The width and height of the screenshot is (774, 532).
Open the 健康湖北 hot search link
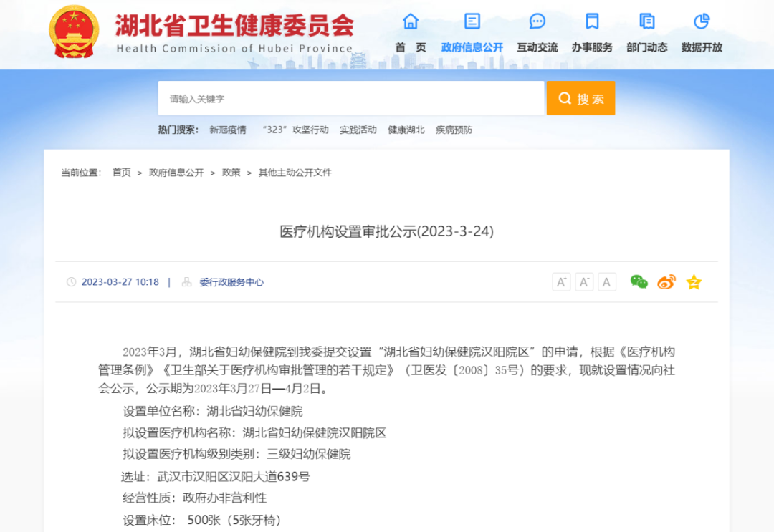(406, 130)
